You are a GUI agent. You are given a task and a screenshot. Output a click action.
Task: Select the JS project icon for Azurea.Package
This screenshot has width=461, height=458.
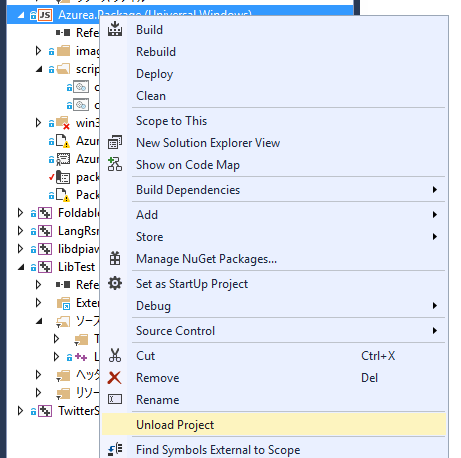(45, 15)
